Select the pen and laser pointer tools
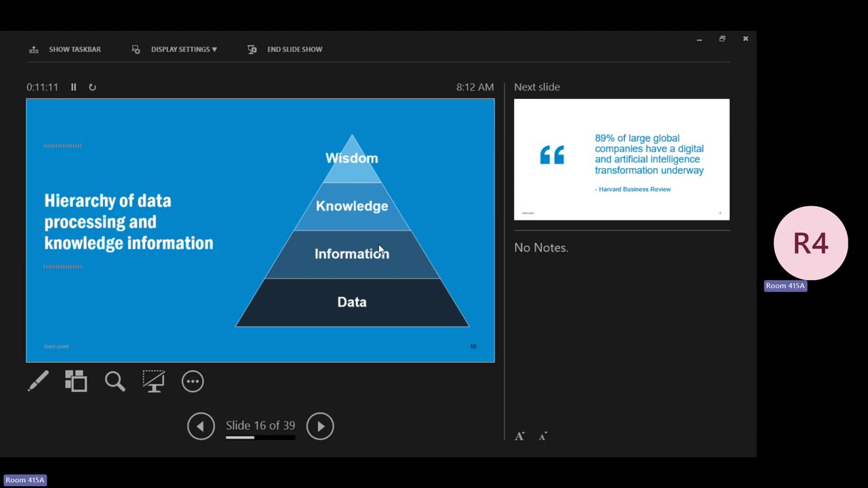The image size is (868, 488). 38,381
